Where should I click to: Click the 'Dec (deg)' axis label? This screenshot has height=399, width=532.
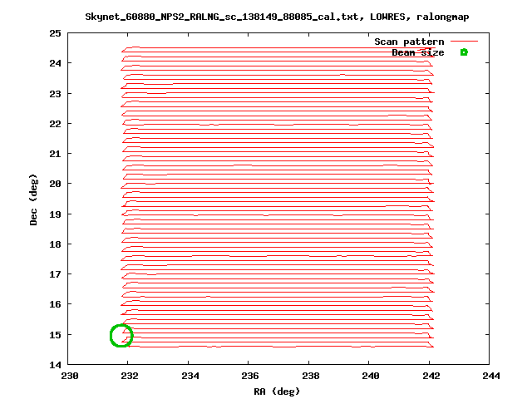[x=33, y=199]
